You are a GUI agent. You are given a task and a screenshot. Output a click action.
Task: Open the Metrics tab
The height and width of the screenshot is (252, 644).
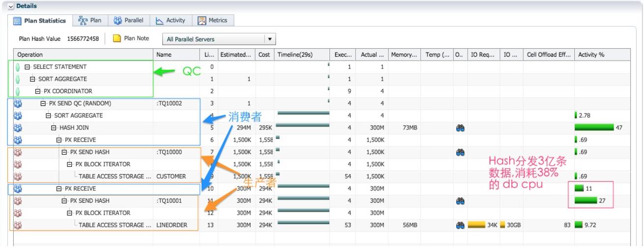[213, 20]
